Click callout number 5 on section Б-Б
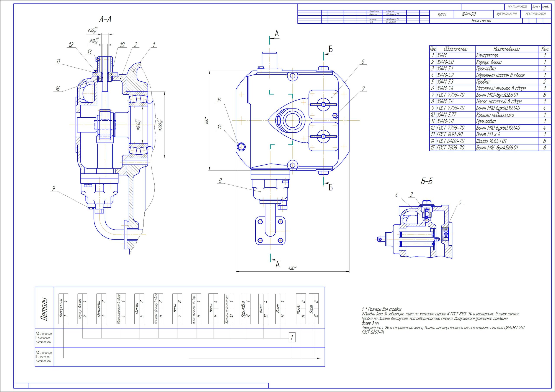This screenshot has width=555, height=392. pos(460,202)
